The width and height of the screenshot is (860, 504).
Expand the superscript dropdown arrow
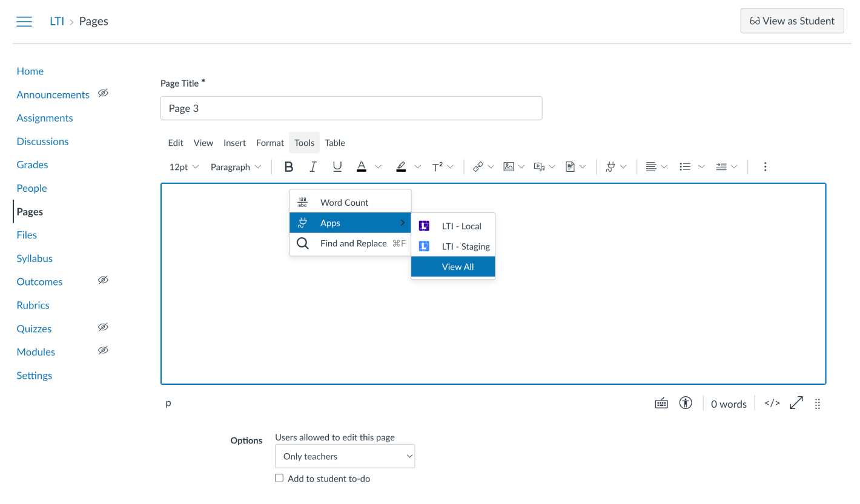450,167
